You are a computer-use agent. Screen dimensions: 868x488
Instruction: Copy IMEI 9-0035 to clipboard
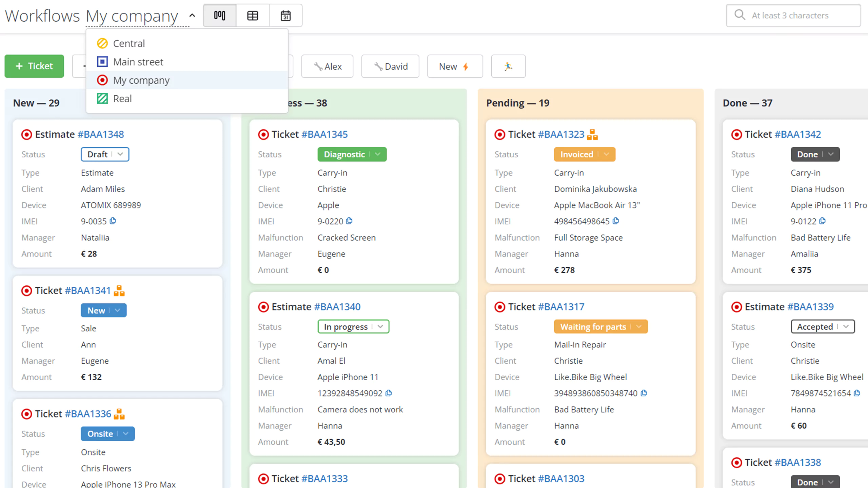click(113, 221)
